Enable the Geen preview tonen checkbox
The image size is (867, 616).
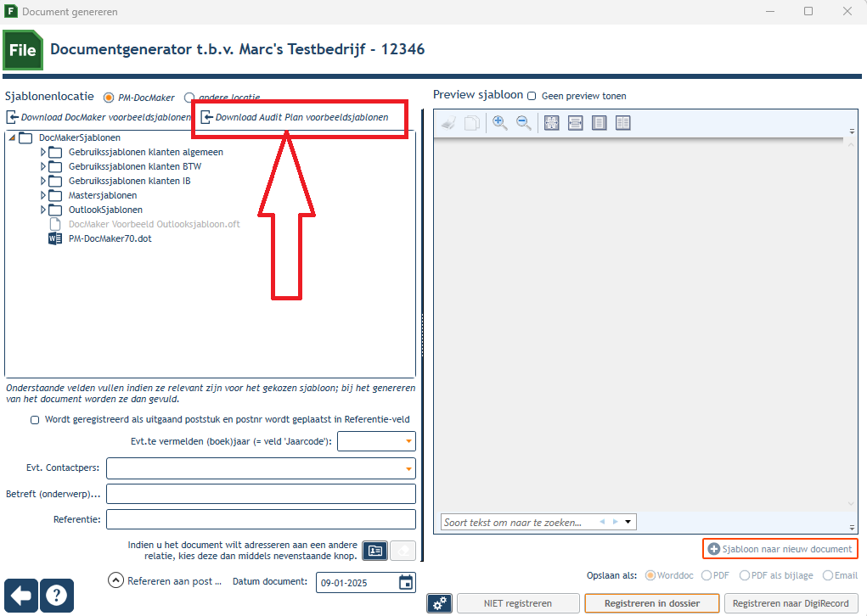(x=532, y=96)
